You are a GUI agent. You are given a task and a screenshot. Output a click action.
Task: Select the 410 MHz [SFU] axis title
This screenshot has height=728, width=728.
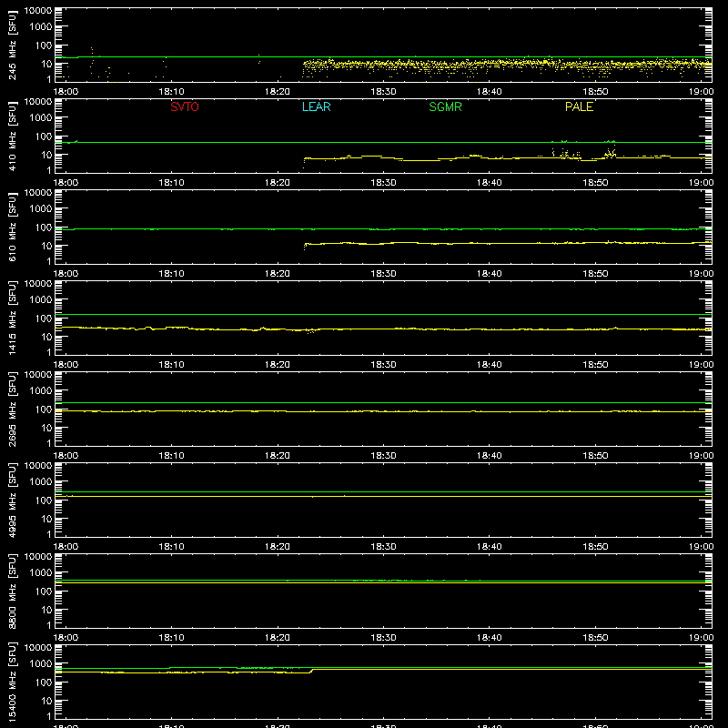13,136
